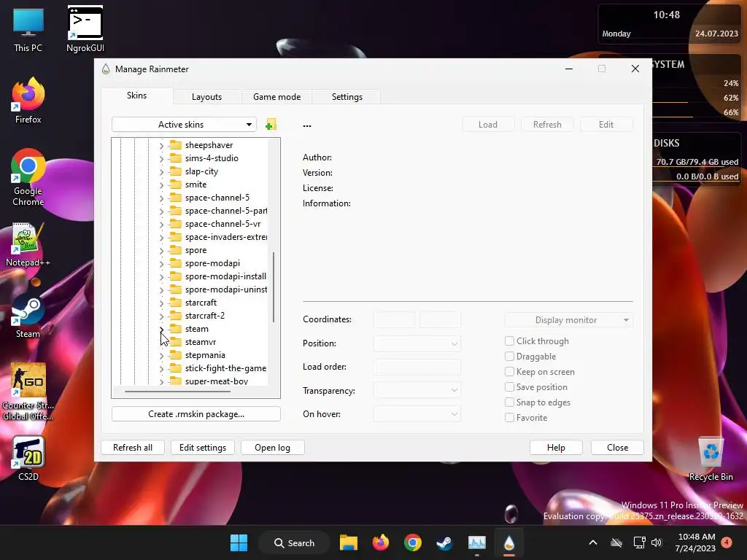
Task: Open the This PC desktop icon
Action: (x=28, y=31)
